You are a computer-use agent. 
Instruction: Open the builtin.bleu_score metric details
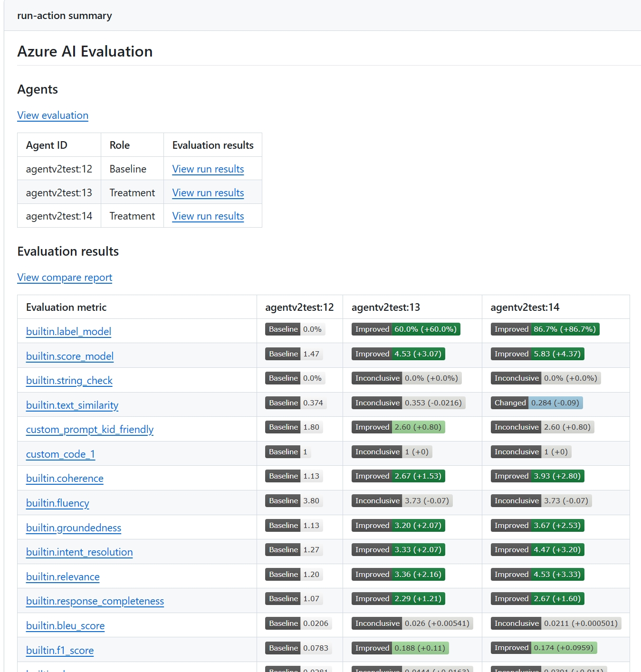pyautogui.click(x=65, y=626)
